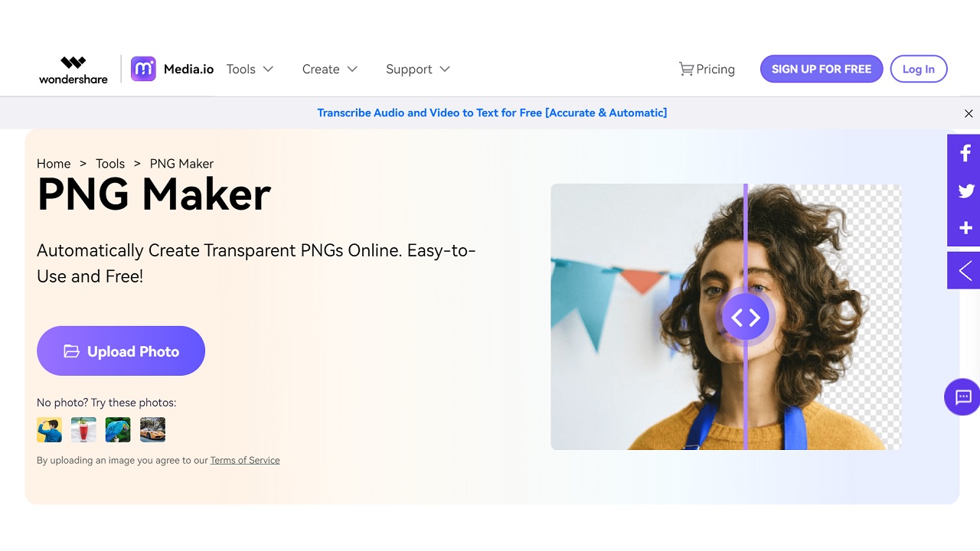Viewport: 980px width, 551px height.
Task: Share page on Facebook
Action: pyautogui.click(x=964, y=152)
